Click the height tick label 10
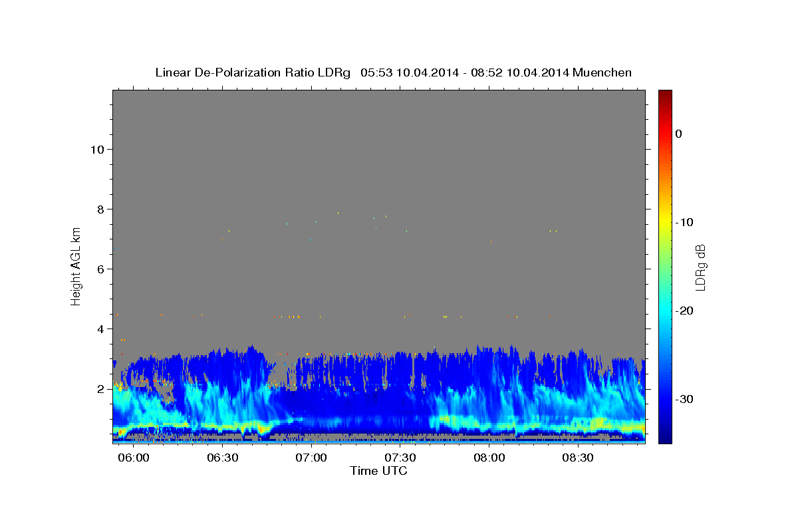Screen dimensions: 798x532 [x=97, y=150]
